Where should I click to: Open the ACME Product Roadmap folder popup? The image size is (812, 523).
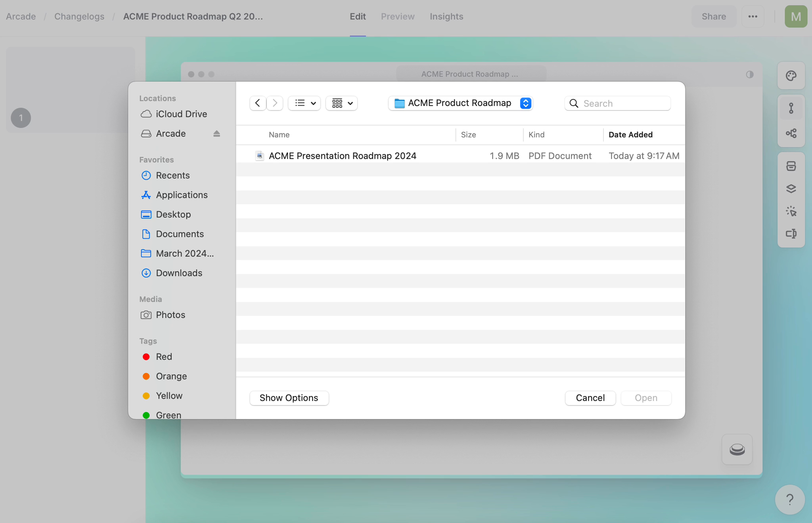460,103
